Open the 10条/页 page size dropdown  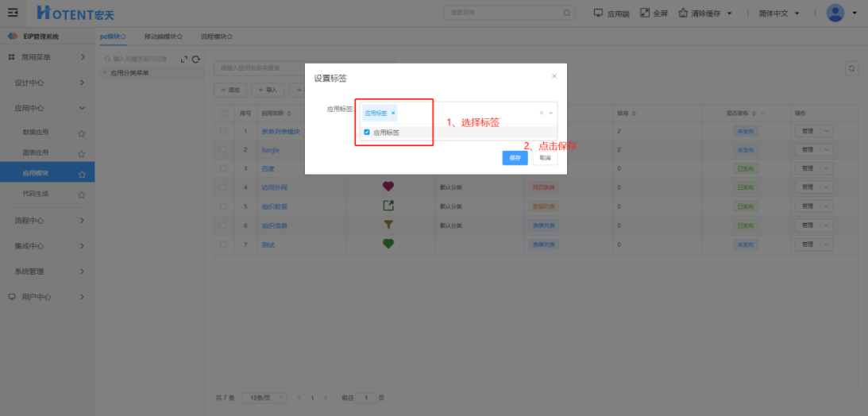coord(264,397)
